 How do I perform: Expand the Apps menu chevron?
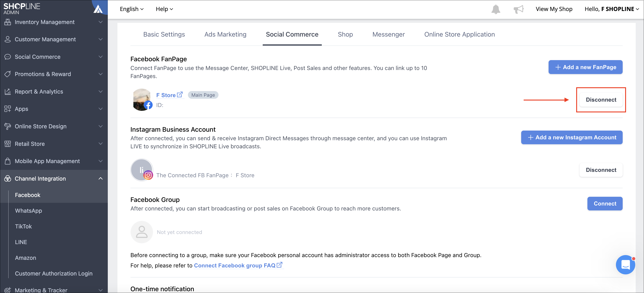101,109
